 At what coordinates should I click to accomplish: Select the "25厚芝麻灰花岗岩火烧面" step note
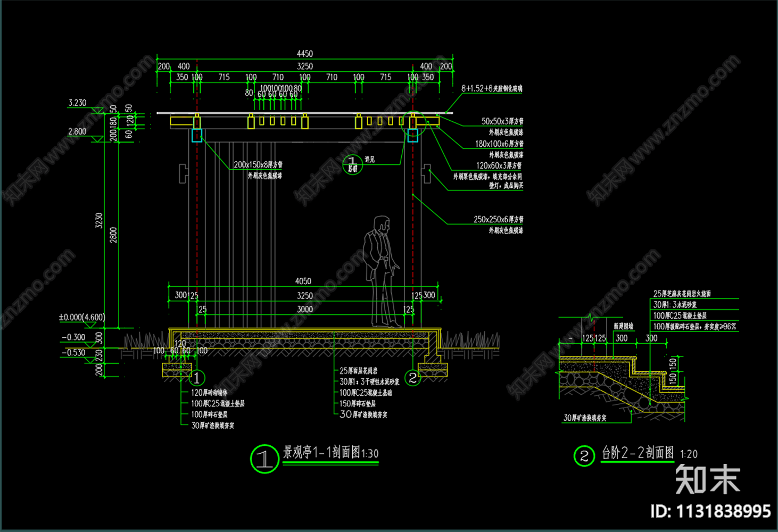tap(682, 294)
